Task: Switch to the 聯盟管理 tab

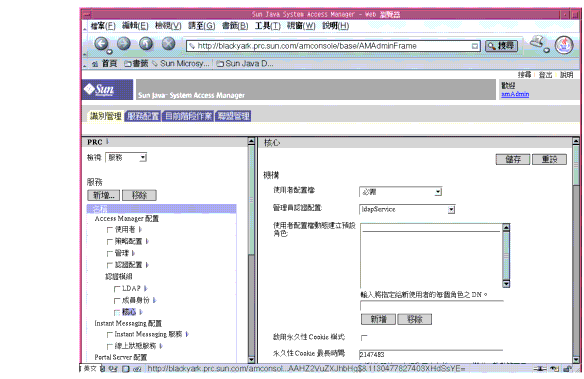Action: [234, 116]
